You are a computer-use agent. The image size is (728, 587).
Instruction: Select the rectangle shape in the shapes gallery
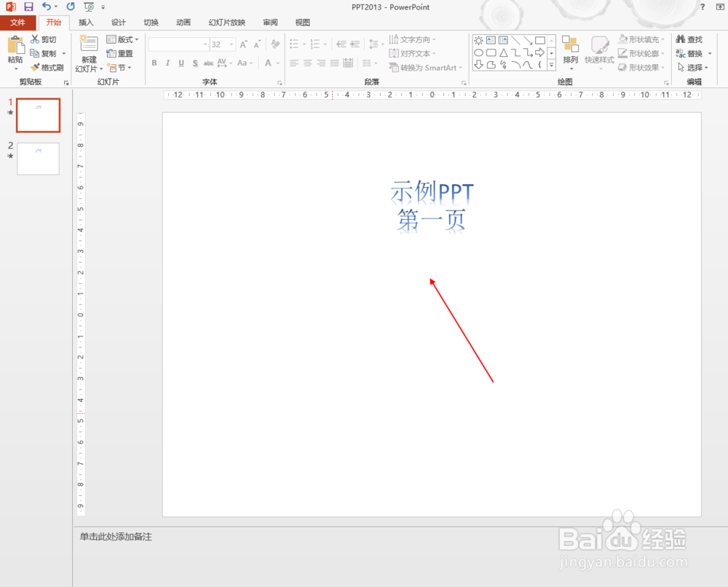540,41
